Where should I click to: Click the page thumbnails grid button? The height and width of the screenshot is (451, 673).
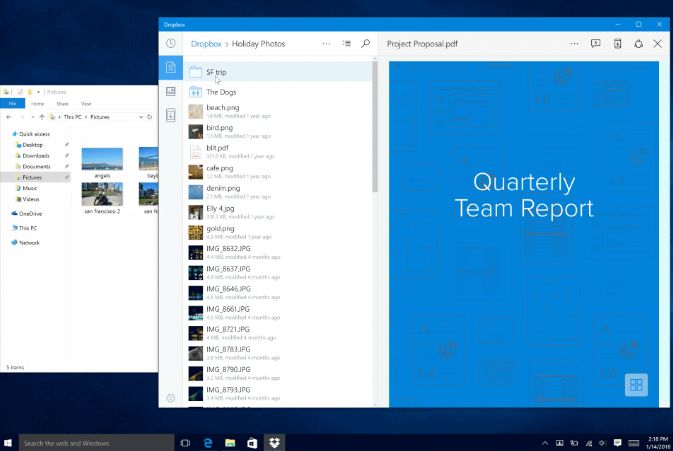[637, 384]
